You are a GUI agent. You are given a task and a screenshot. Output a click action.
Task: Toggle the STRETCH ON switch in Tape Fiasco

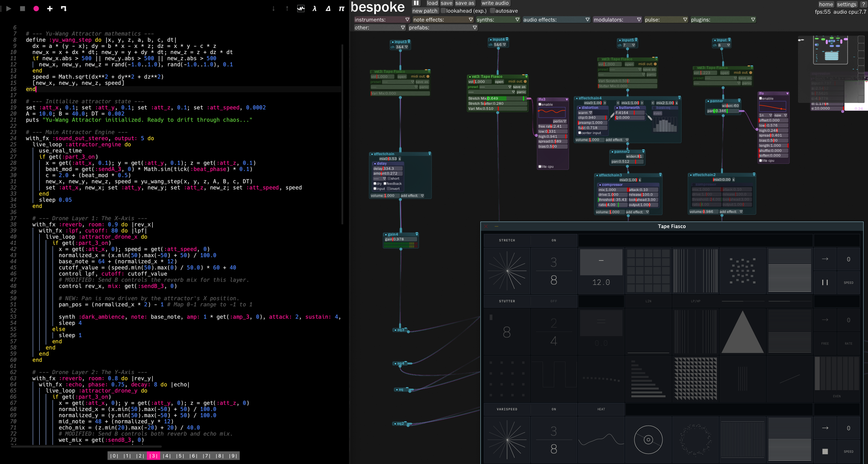(554, 240)
